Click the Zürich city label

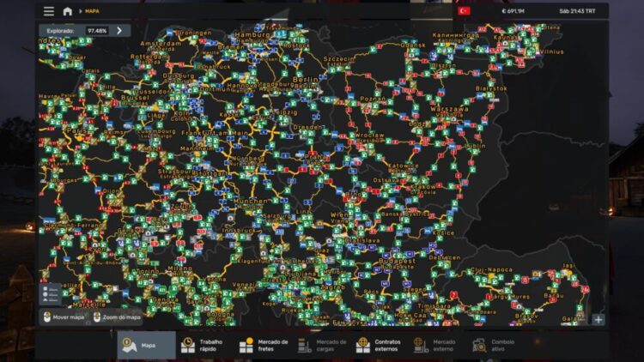pyautogui.click(x=182, y=207)
